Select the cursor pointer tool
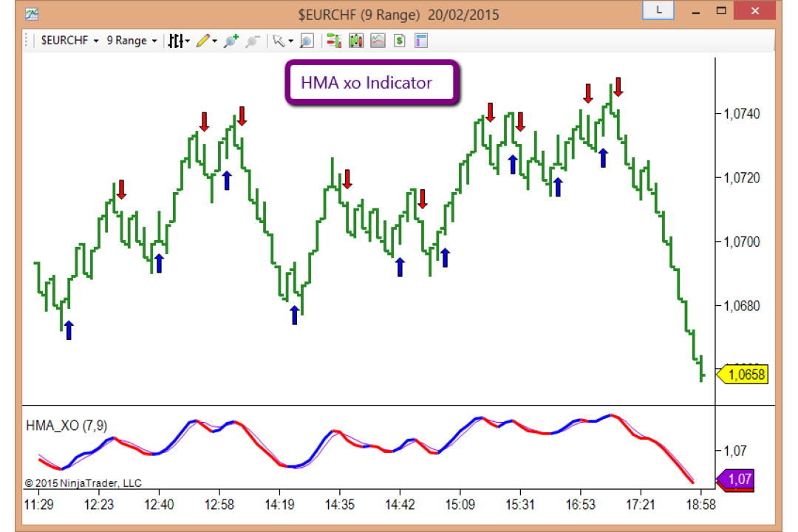Viewport: 798px width, 532px height. click(x=279, y=41)
